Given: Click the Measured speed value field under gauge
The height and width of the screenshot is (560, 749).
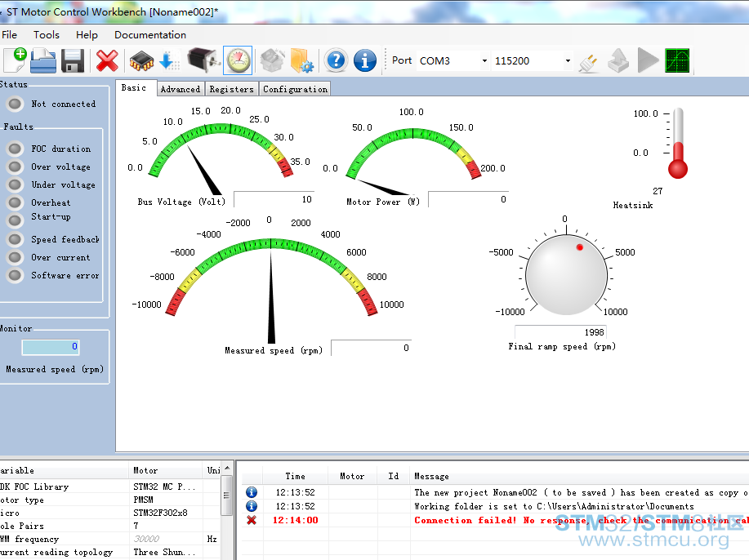Looking at the screenshot, I should click(371, 348).
